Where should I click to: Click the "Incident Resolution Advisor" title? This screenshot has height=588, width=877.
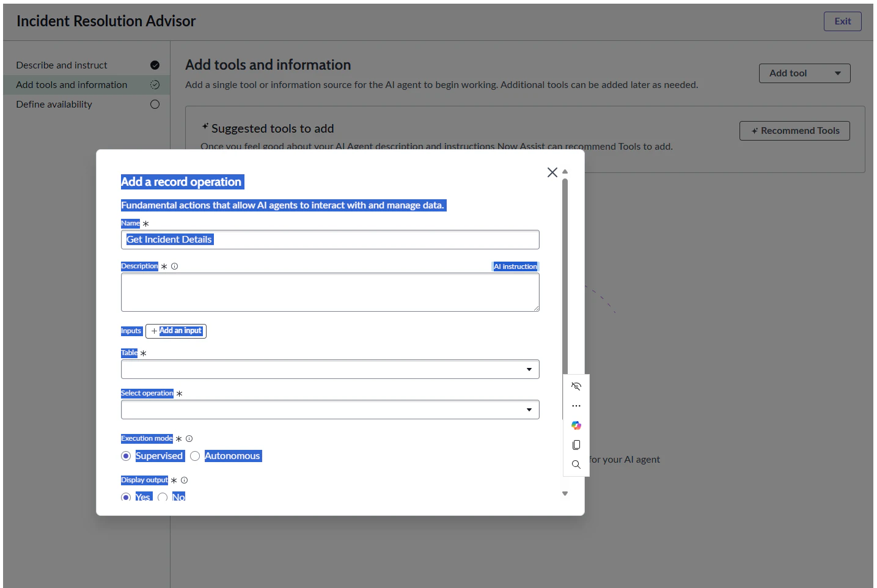[106, 21]
